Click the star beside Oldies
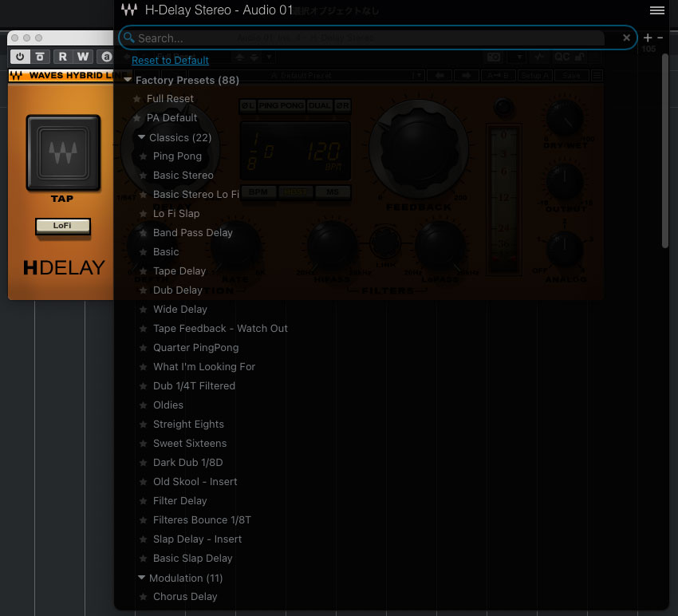Viewport: 678px width, 616px height. click(143, 405)
